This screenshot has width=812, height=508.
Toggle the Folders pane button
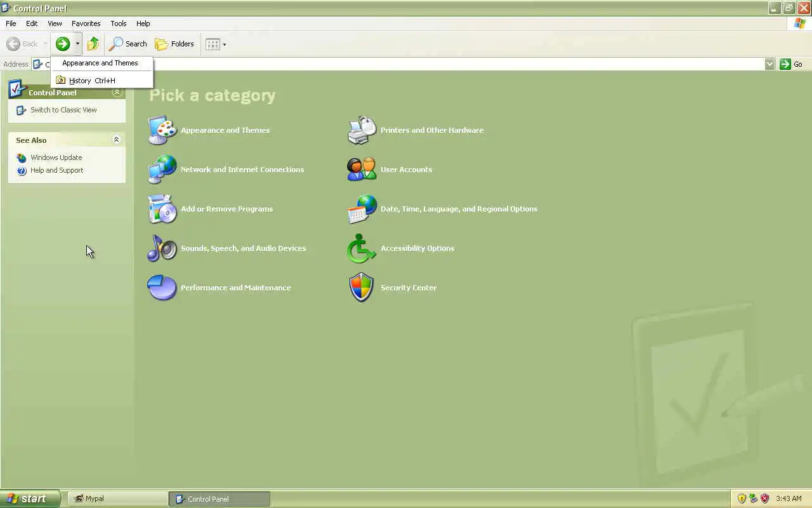[174, 44]
